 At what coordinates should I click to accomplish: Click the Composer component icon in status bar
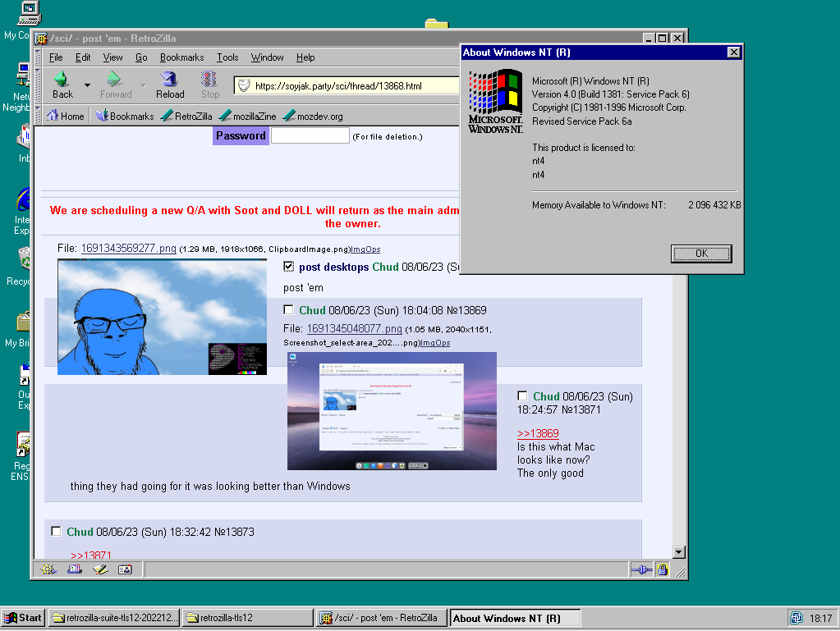pyautogui.click(x=100, y=569)
